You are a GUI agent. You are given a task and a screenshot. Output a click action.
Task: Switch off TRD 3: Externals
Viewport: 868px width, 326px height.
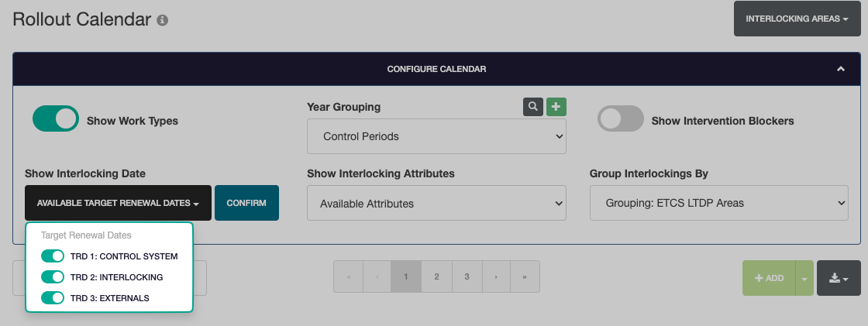(52, 297)
